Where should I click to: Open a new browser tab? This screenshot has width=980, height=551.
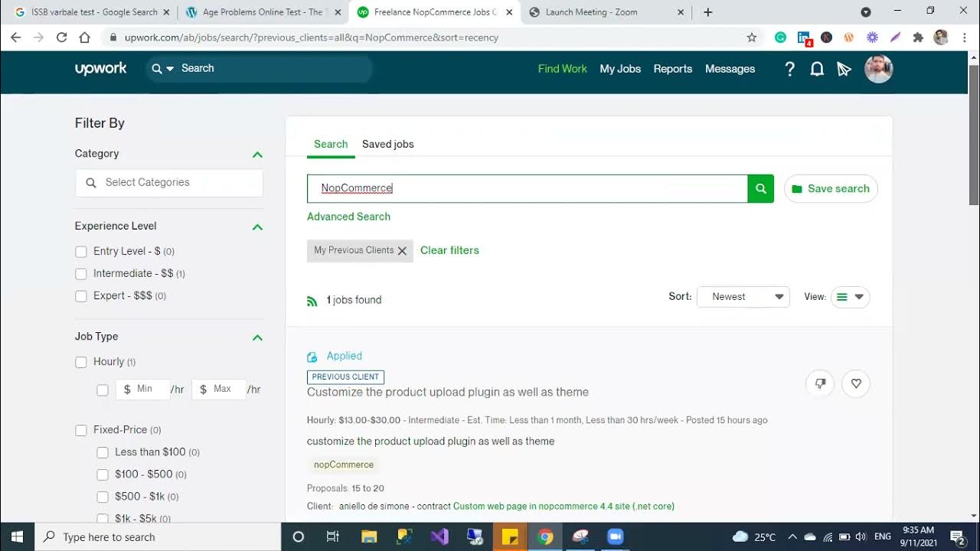point(707,12)
